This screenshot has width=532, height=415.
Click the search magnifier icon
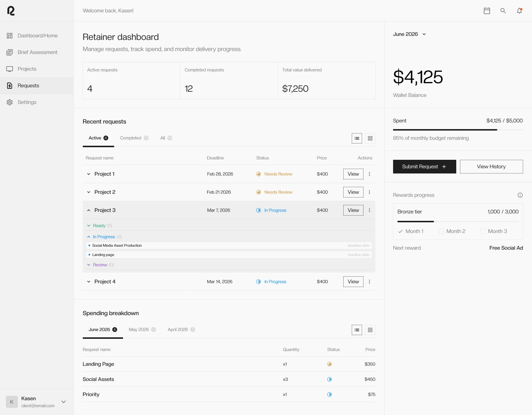coord(503,11)
